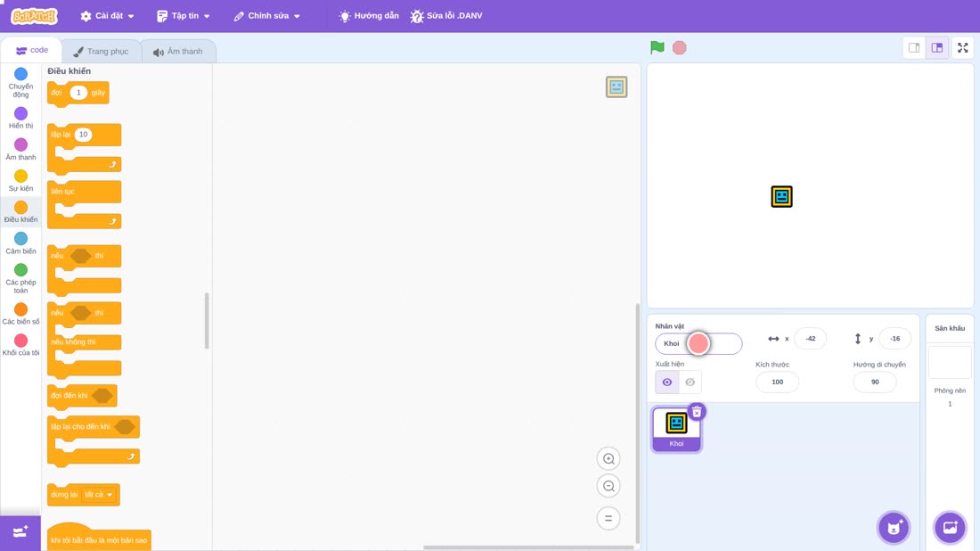Open the Chỉnh sửa edit menu

coord(267,16)
